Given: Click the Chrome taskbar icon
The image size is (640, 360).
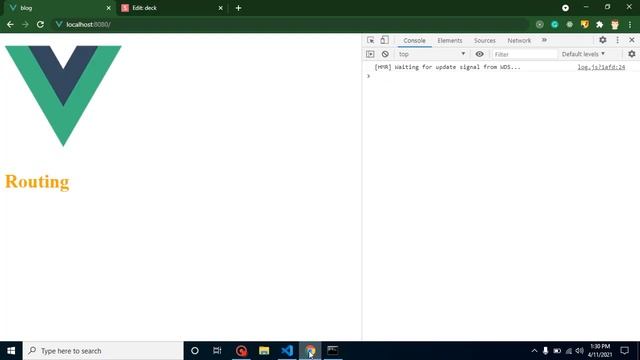Looking at the screenshot, I should 310,351.
